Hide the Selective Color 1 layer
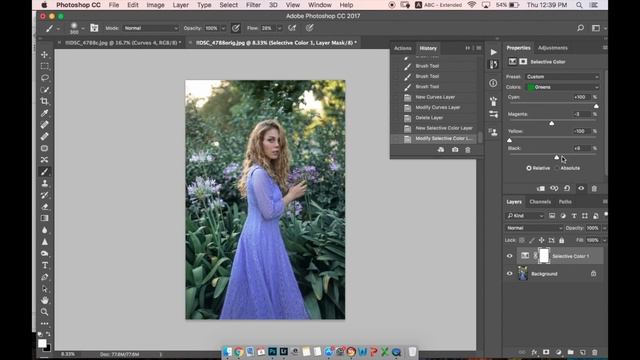Image resolution: width=640 pixels, height=360 pixels. point(509,256)
